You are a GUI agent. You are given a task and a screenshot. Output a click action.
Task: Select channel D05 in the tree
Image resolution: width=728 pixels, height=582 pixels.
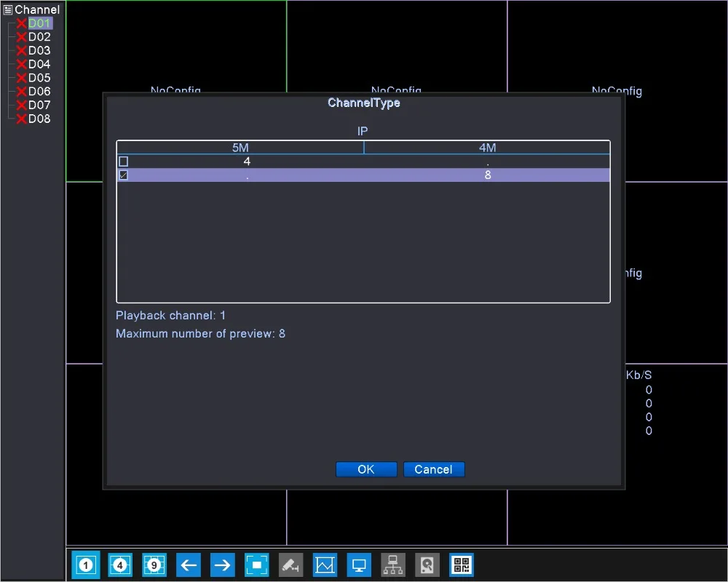(x=39, y=78)
